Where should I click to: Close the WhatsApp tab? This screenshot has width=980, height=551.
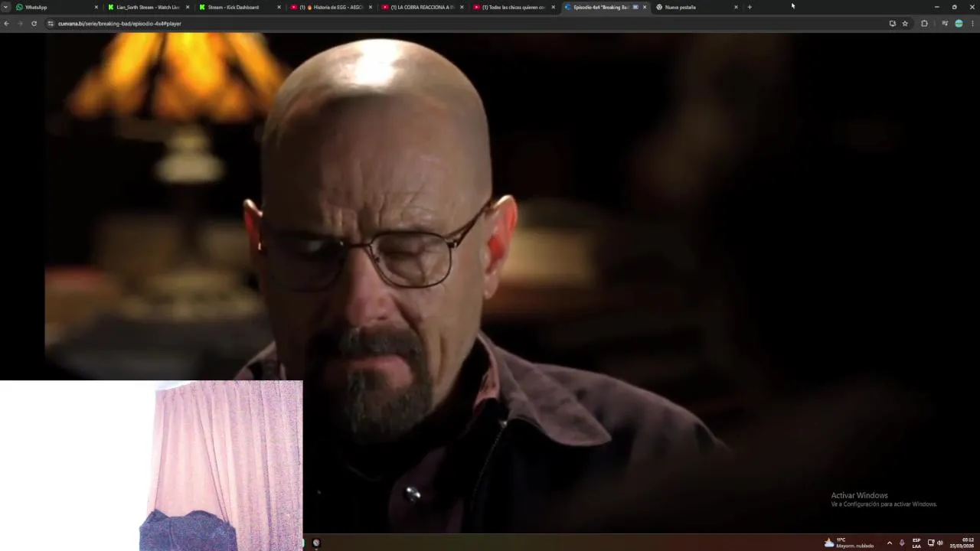pos(96,7)
